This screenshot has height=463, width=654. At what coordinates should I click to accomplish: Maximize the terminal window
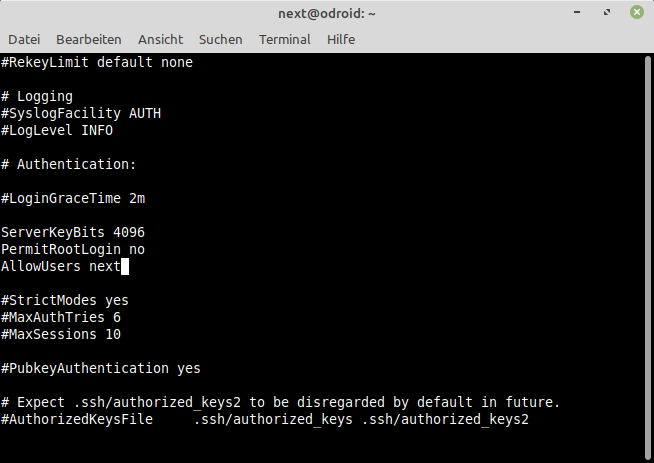(x=607, y=12)
